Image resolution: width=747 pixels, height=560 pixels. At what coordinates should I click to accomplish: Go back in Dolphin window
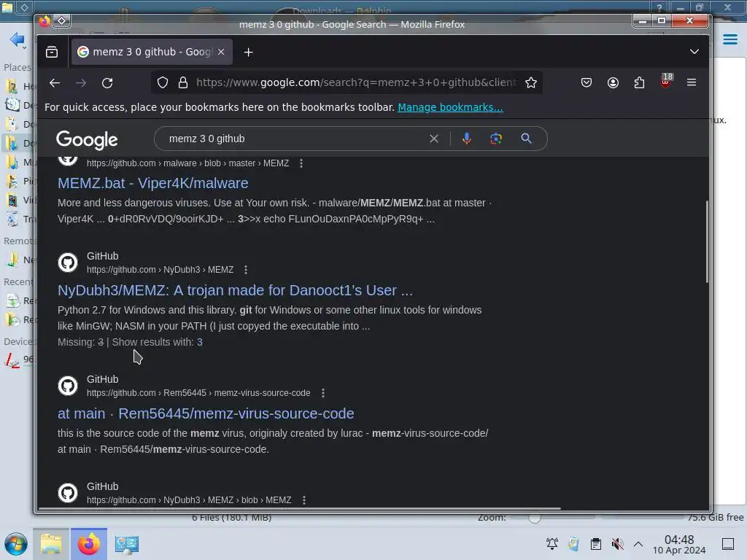pos(18,39)
